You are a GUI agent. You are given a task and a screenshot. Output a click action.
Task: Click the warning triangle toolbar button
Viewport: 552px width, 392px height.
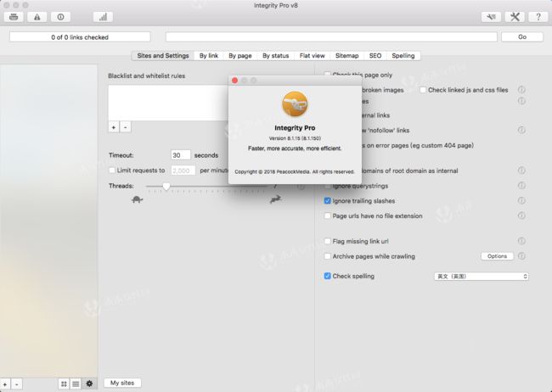click(37, 17)
